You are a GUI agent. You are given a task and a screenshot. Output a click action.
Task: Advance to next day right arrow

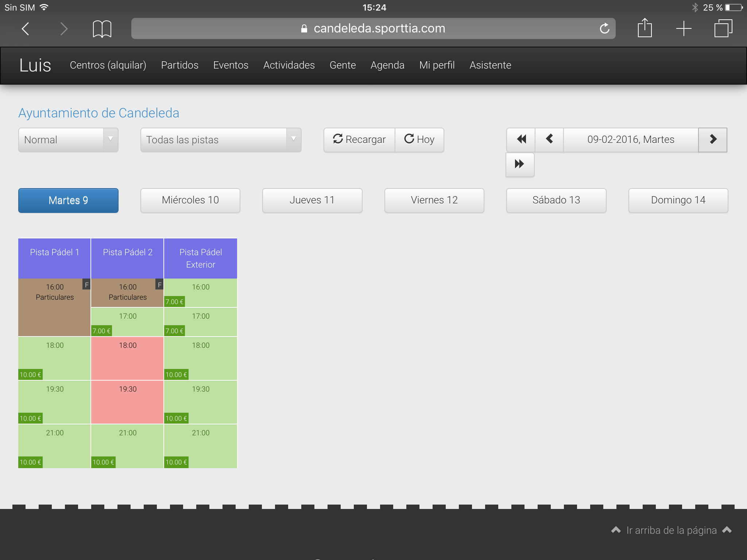pos(713,139)
